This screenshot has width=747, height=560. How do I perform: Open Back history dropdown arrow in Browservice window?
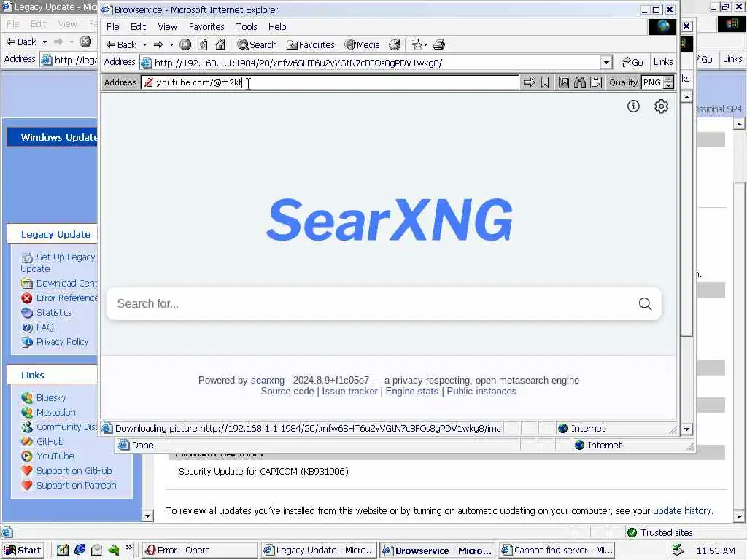144,44
